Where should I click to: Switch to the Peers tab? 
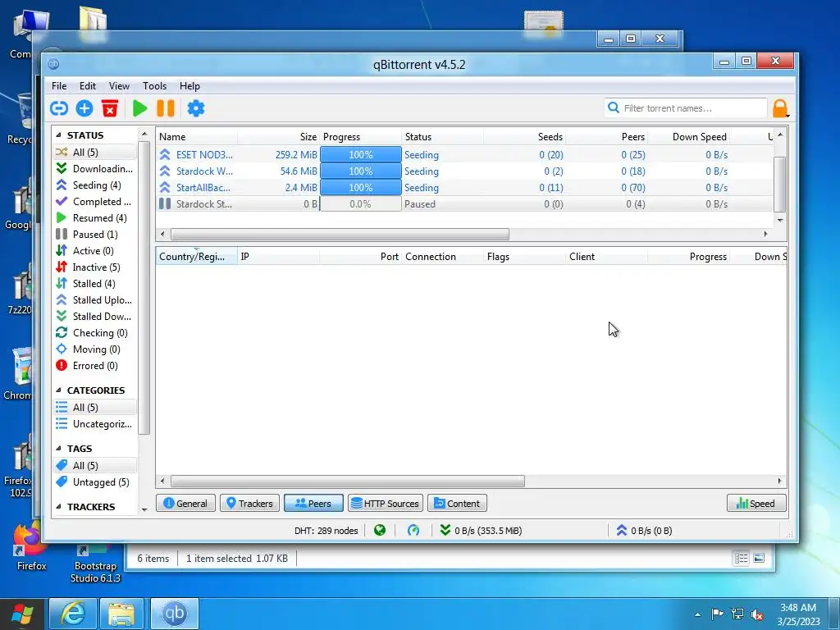(313, 504)
